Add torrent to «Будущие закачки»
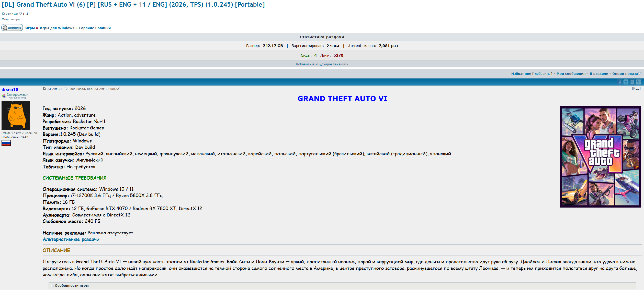Viewport: 644px width, 290px height. (x=322, y=64)
